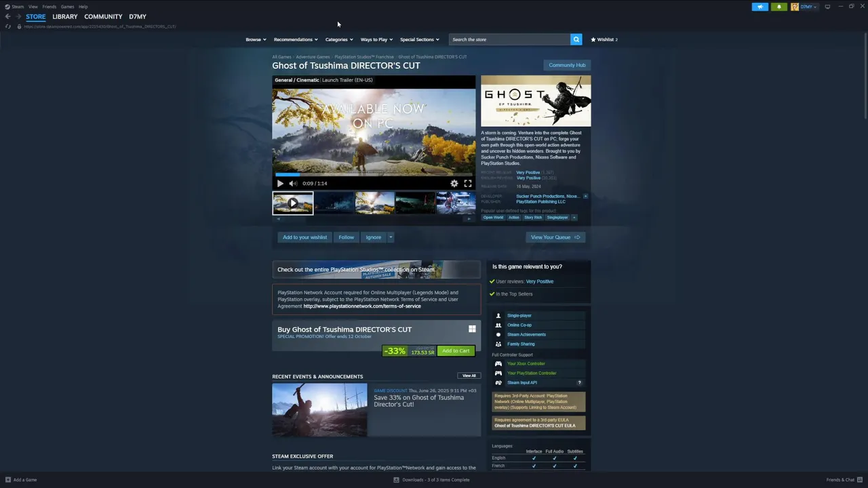View All recent events
The image size is (868, 488).
(469, 375)
